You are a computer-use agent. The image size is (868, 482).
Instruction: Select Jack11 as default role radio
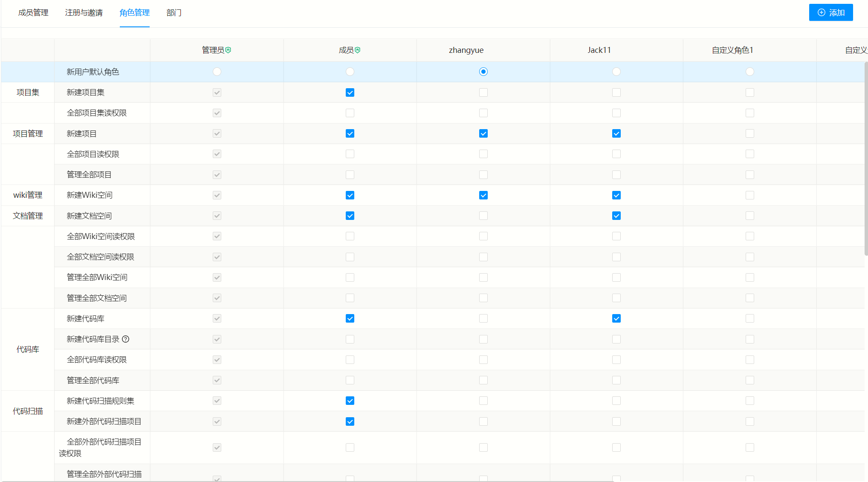pos(616,72)
